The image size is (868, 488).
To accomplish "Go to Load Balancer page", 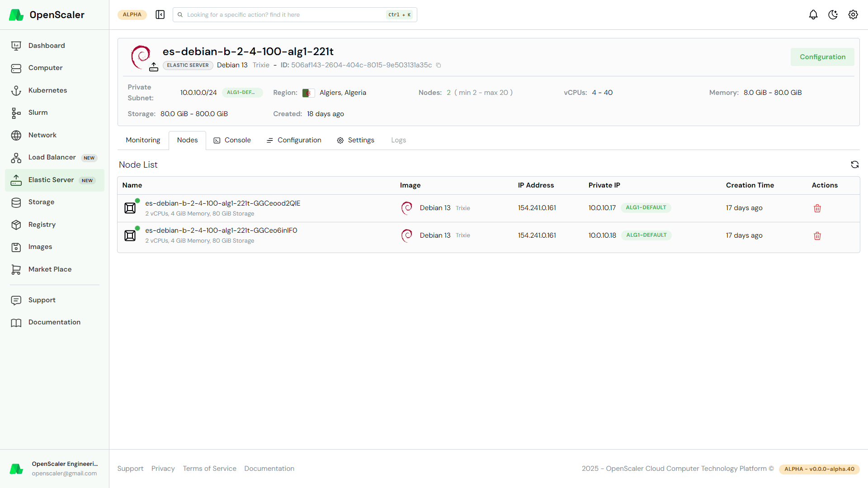I will point(52,157).
